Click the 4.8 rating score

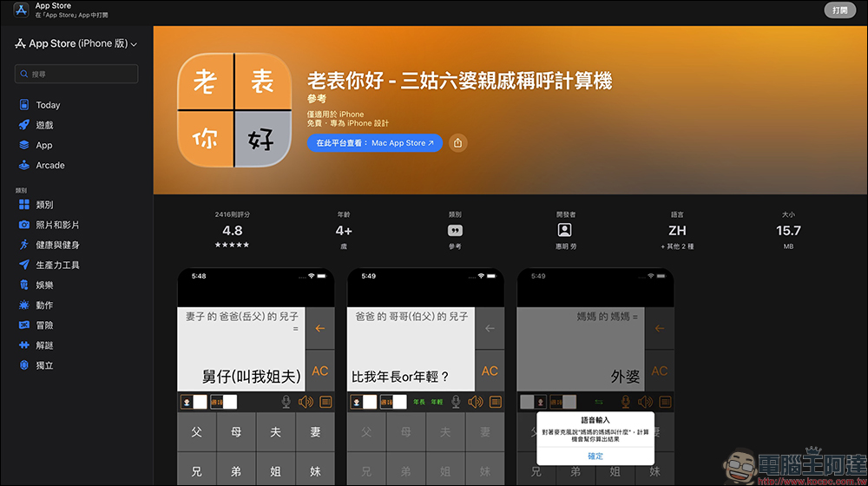pyautogui.click(x=233, y=230)
